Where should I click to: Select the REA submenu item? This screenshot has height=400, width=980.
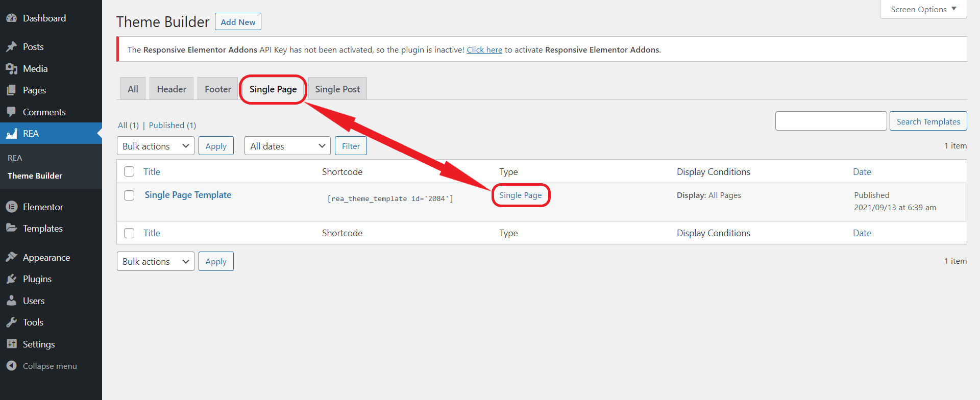15,158
